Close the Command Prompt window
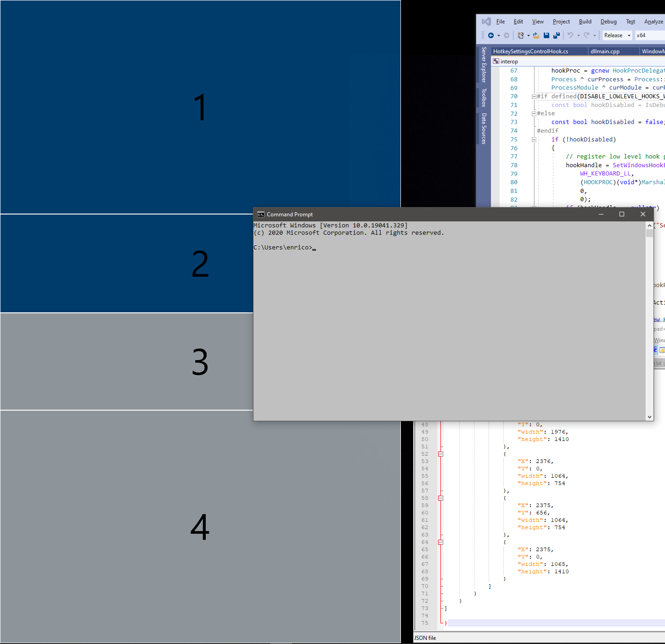Screen dimensions: 665x644 coord(643,215)
